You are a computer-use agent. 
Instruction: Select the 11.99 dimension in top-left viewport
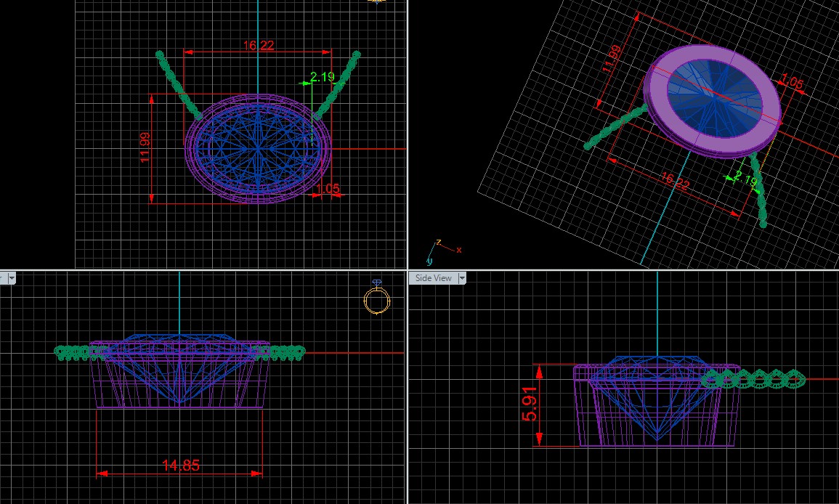point(145,148)
